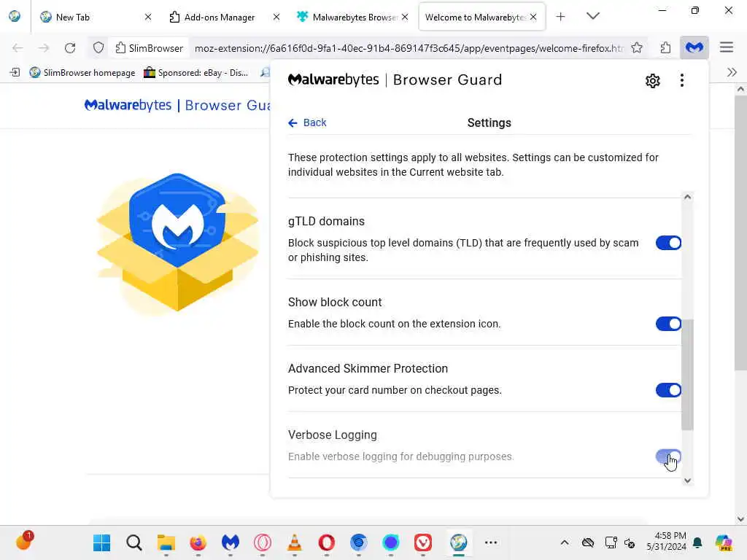Launch Vivaldi browser from taskbar
Image resolution: width=747 pixels, height=560 pixels.
422,542
